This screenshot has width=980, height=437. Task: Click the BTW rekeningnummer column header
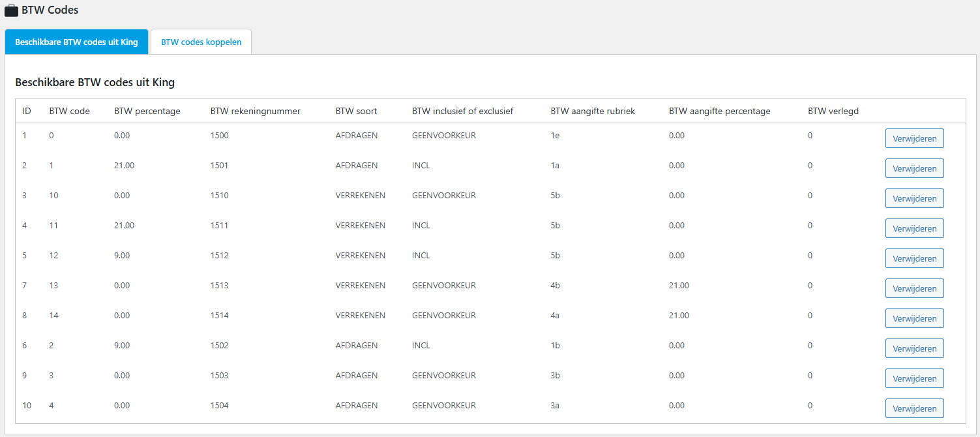click(x=255, y=111)
